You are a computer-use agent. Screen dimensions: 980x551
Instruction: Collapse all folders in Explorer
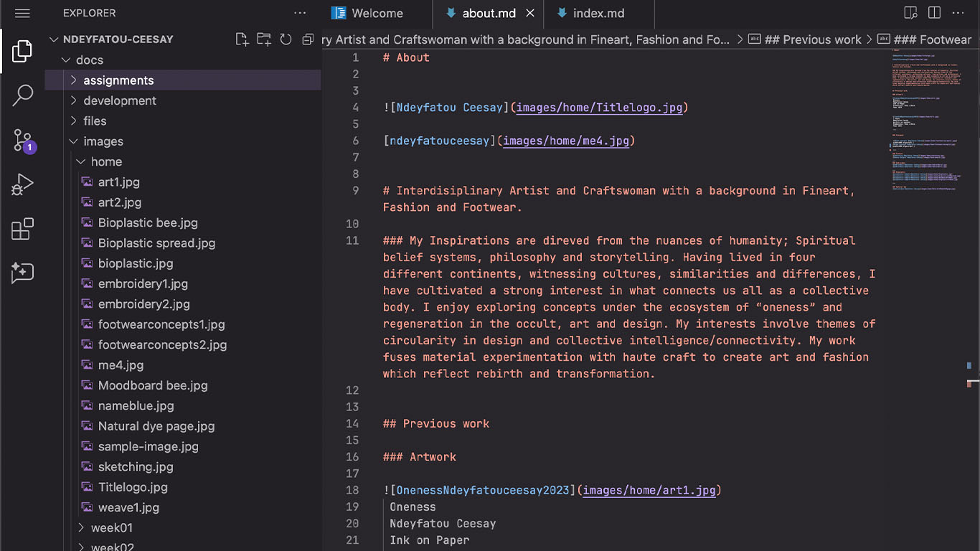(308, 39)
